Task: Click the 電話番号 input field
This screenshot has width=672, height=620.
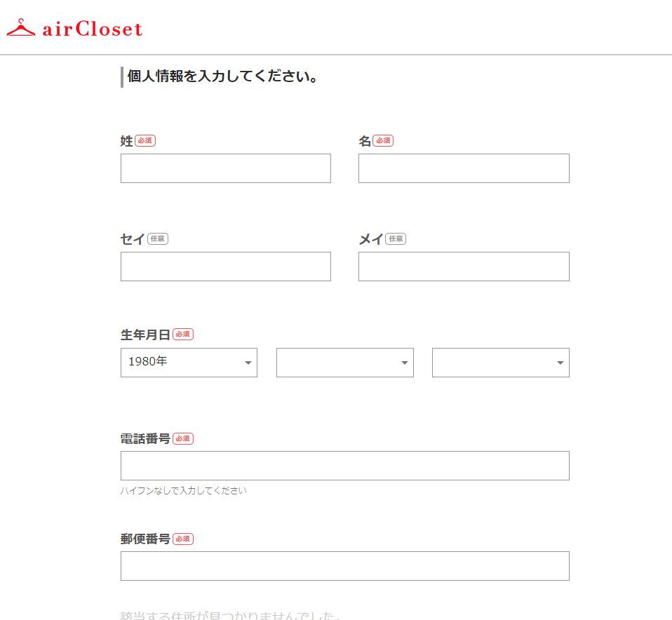Action: 344,466
